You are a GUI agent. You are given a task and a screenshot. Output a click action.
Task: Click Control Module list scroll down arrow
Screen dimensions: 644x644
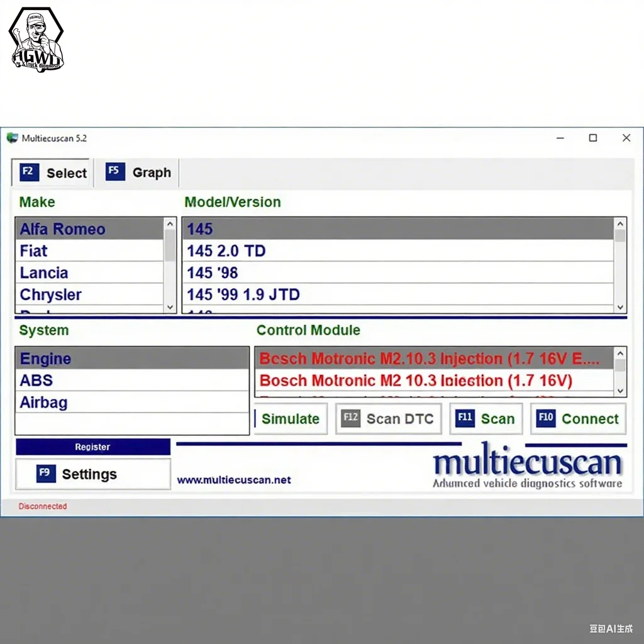(x=620, y=391)
